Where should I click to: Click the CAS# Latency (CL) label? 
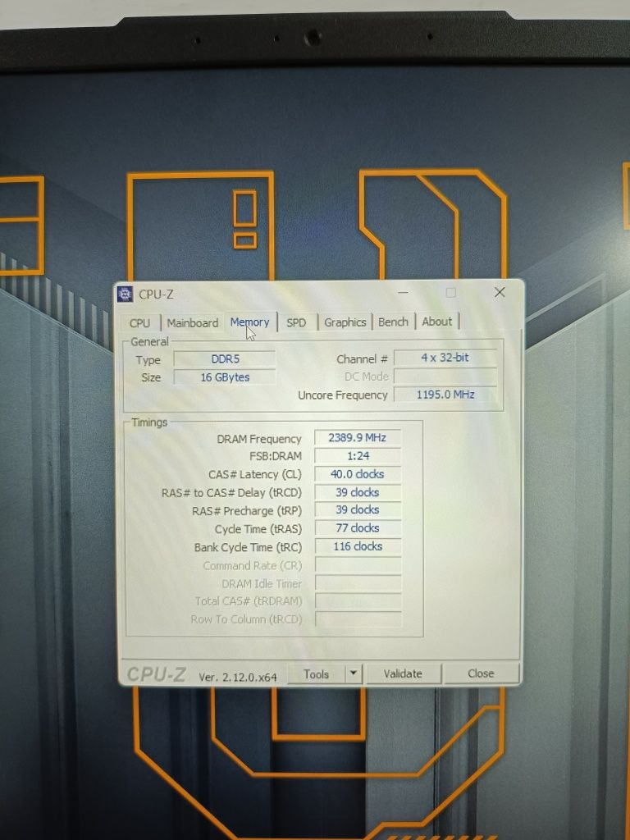[255, 475]
